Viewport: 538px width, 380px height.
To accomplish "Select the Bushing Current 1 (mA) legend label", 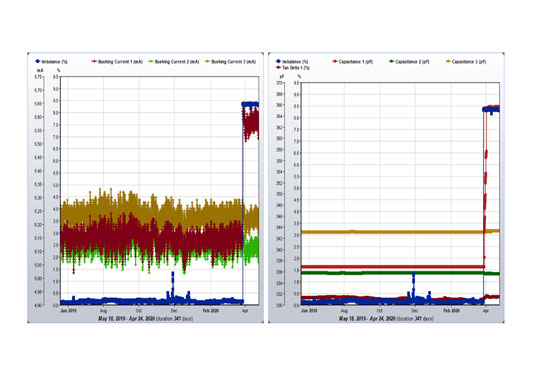I will point(120,62).
